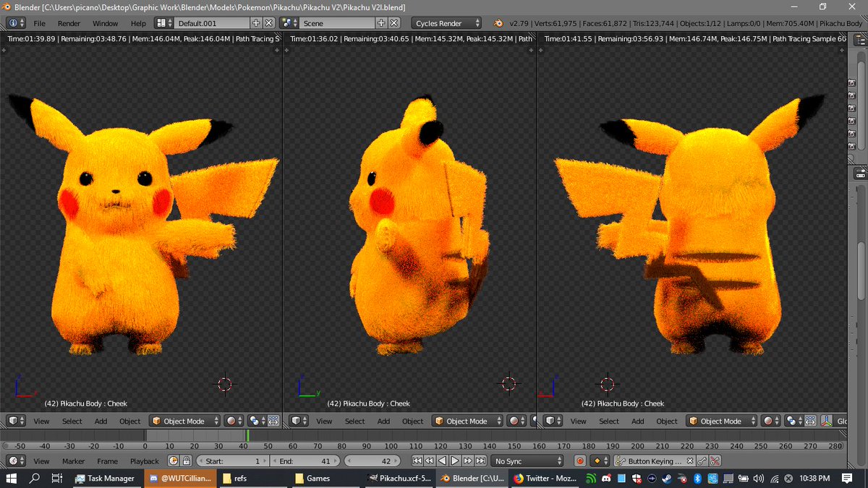Open middle viewport shading mode dropdown

(x=517, y=421)
